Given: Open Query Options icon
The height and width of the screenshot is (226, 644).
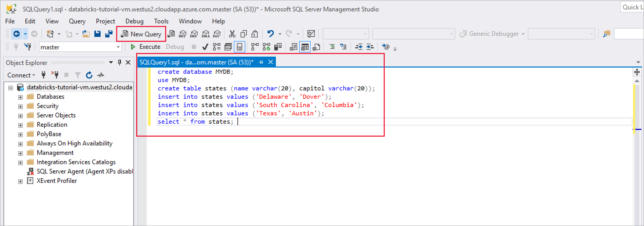Looking at the screenshot, I should [x=228, y=47].
